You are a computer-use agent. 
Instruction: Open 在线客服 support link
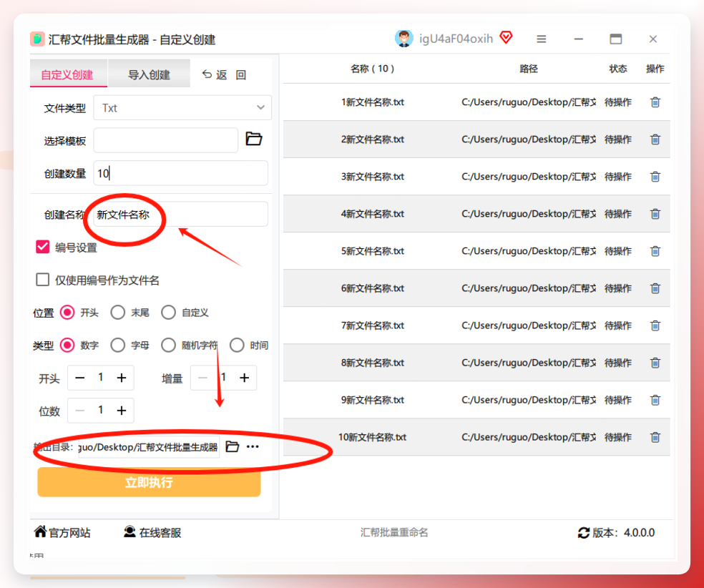pyautogui.click(x=152, y=532)
